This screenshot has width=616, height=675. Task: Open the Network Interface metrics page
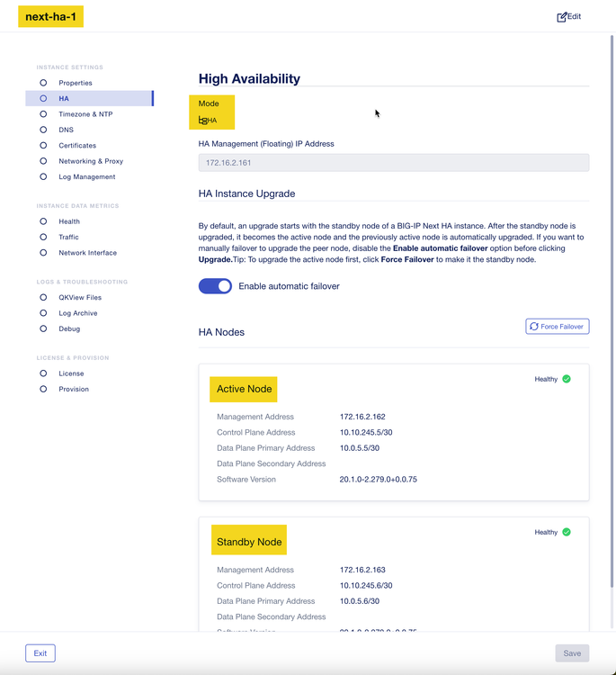click(88, 253)
